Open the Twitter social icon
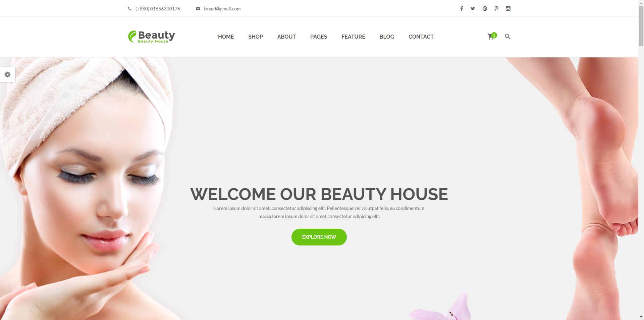Screen dimensions: 644x320 coord(473,8)
